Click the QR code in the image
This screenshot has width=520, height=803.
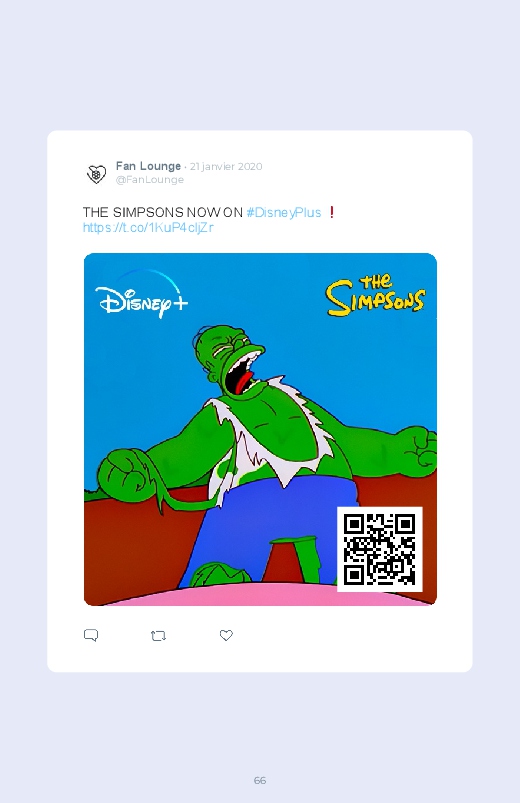point(380,549)
